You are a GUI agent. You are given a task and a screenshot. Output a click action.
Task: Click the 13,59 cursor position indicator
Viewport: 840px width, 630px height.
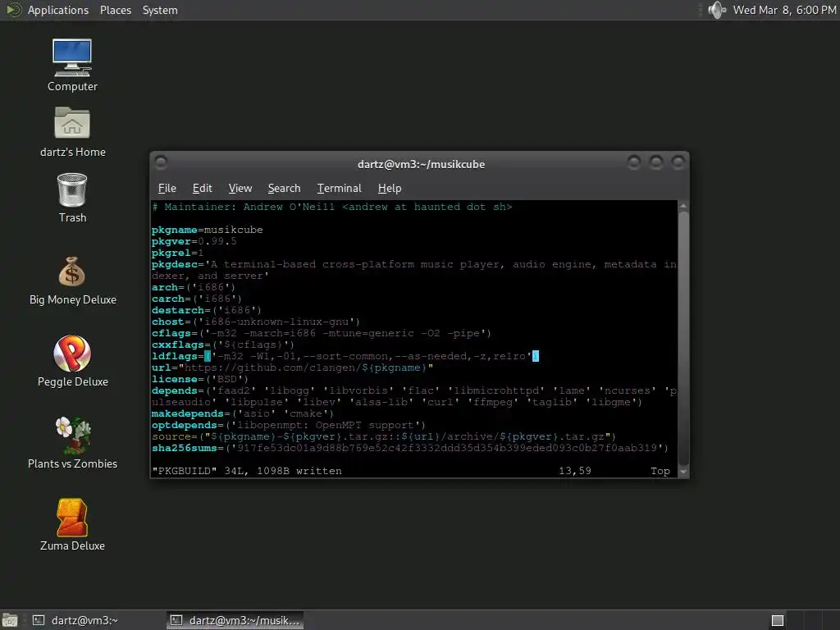click(x=575, y=472)
